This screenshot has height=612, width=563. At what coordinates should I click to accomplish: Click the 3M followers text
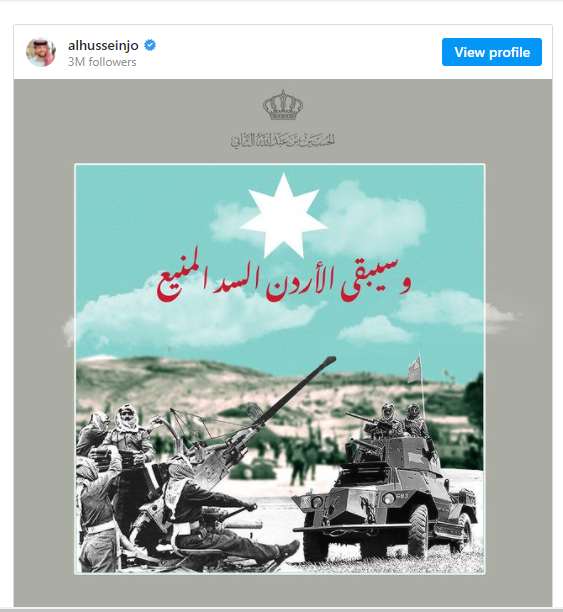click(x=102, y=62)
